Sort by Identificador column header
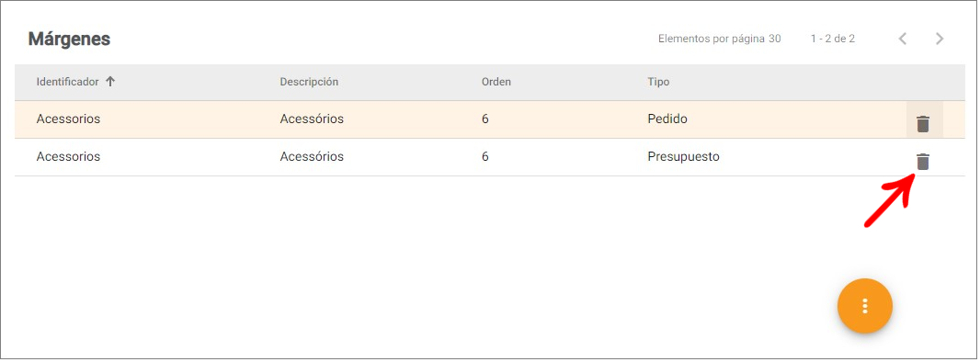The image size is (980, 362). click(67, 82)
